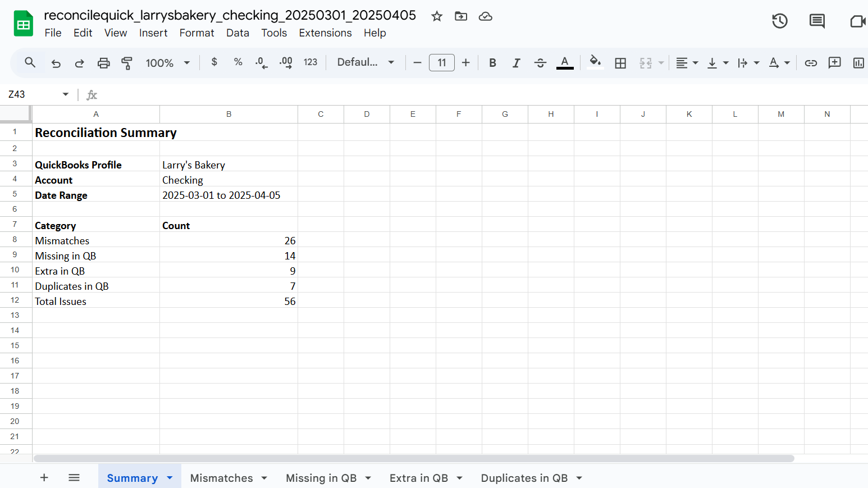The width and height of the screenshot is (868, 488).
Task: Open the Google Sheets home icon
Action: [23, 24]
